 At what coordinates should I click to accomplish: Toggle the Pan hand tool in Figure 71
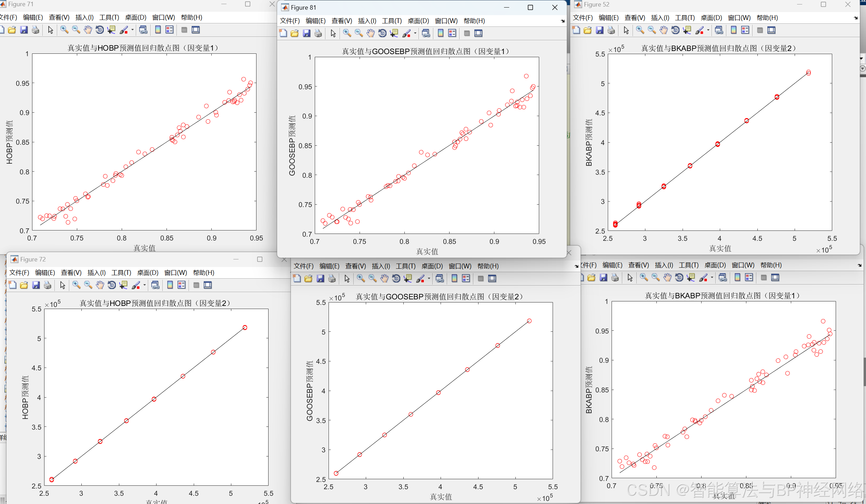click(x=88, y=30)
